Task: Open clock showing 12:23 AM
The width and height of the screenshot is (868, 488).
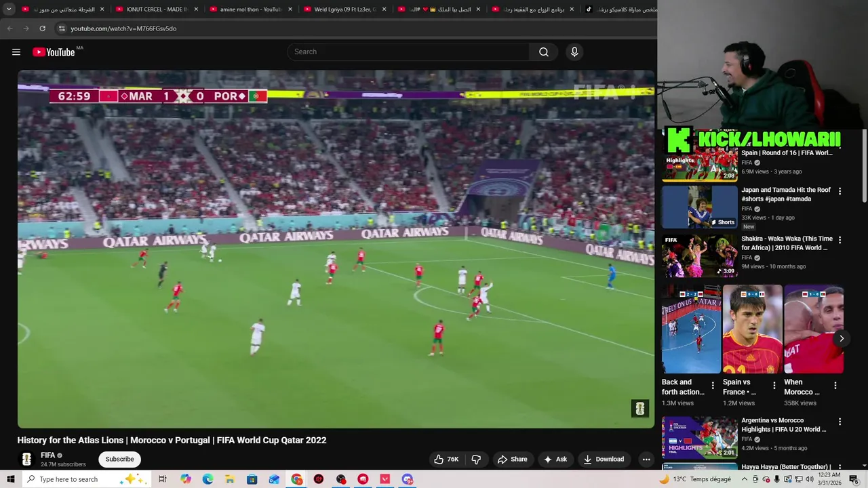Action: pyautogui.click(x=832, y=479)
